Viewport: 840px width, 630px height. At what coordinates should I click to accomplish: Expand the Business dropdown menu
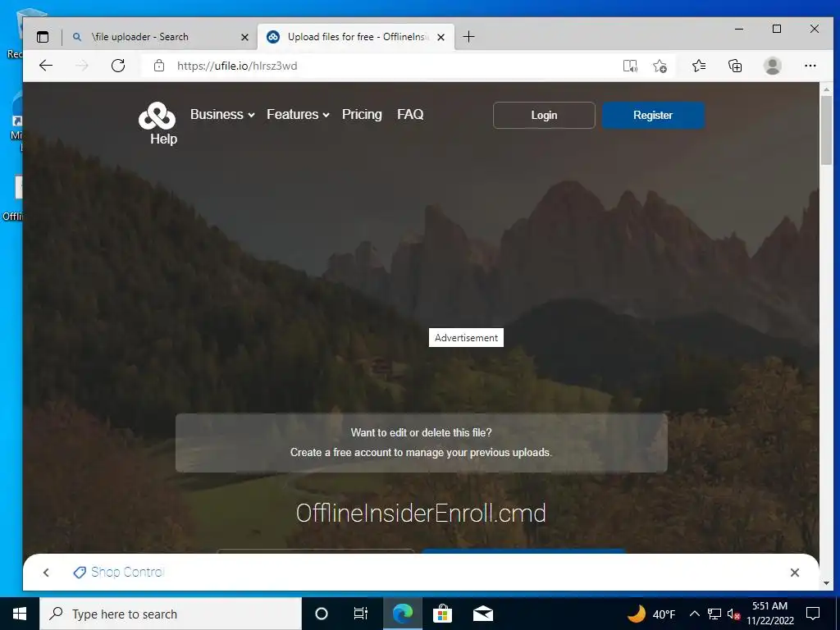pos(222,114)
